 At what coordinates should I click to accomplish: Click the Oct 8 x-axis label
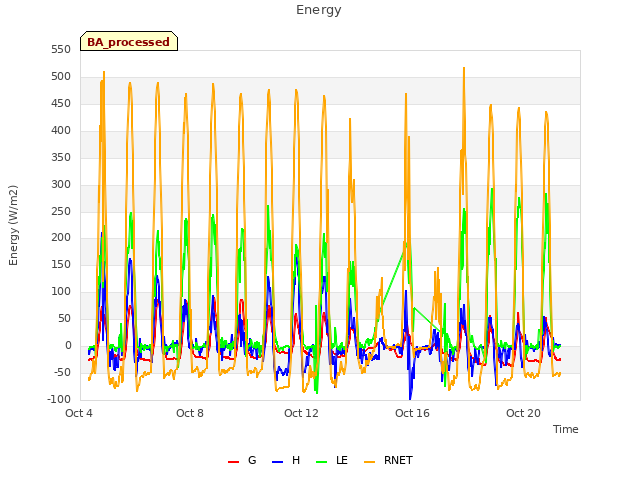pos(190,413)
